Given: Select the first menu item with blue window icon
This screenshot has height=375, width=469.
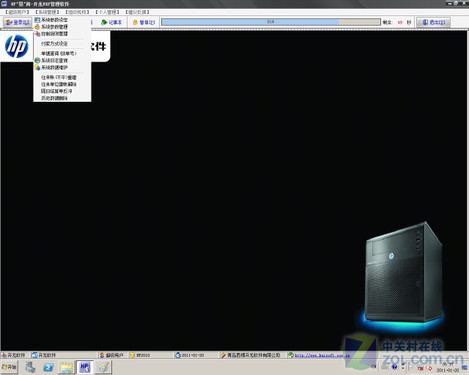Looking at the screenshot, I should coord(52,20).
